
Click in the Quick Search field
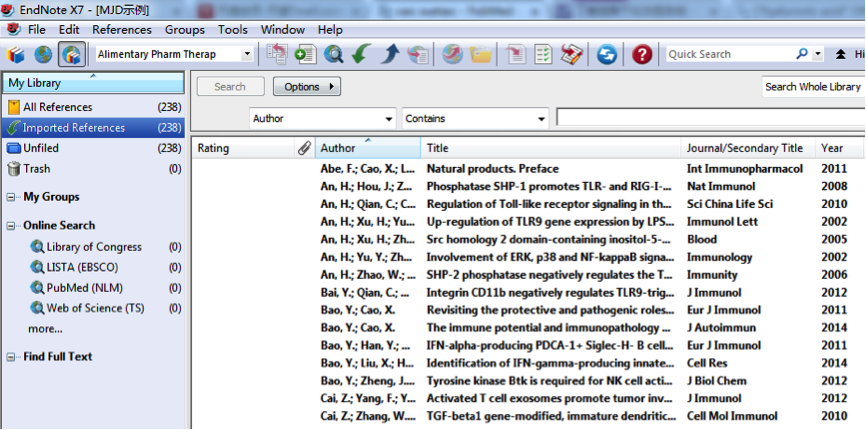(730, 54)
